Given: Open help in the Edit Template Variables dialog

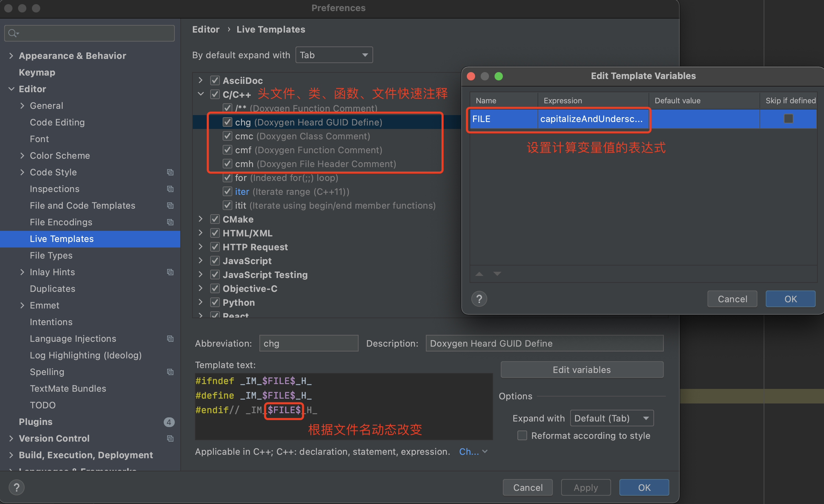Looking at the screenshot, I should coord(479,299).
